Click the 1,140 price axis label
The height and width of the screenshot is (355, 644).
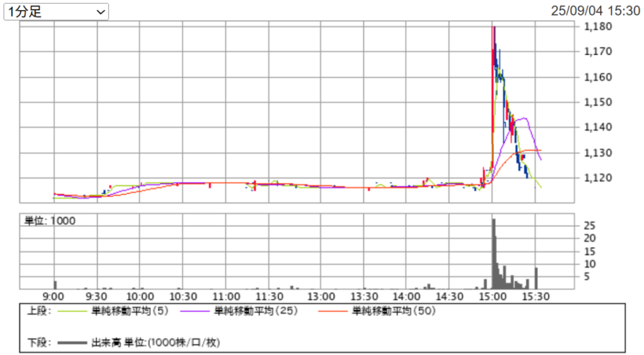[598, 127]
